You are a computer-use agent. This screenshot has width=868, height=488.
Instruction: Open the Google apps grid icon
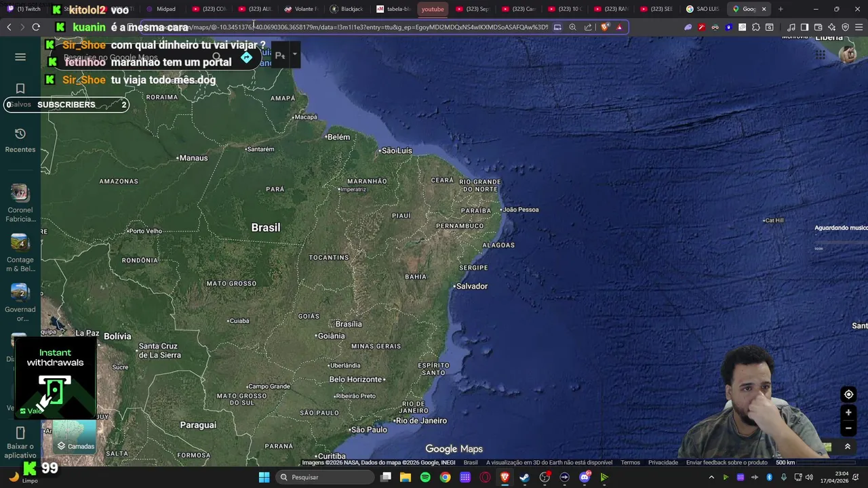pyautogui.click(x=821, y=55)
